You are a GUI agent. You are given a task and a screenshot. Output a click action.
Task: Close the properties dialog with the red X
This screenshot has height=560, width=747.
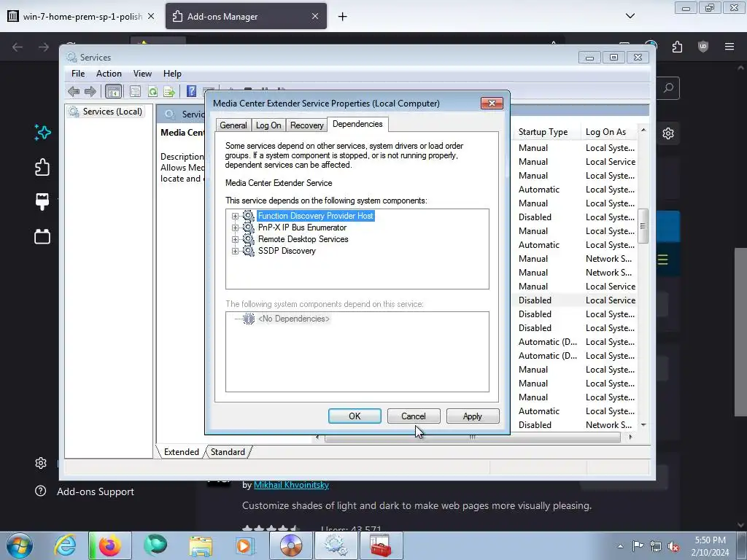[492, 104]
